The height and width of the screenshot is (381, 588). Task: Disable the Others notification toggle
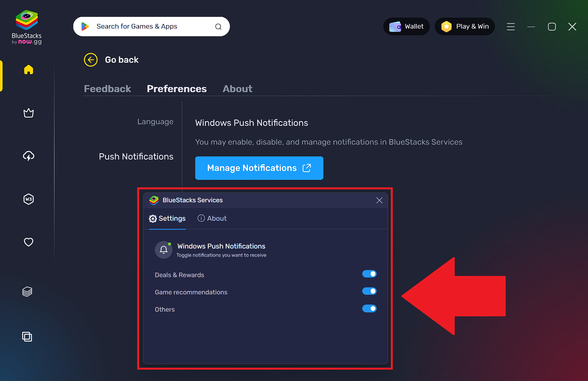369,308
